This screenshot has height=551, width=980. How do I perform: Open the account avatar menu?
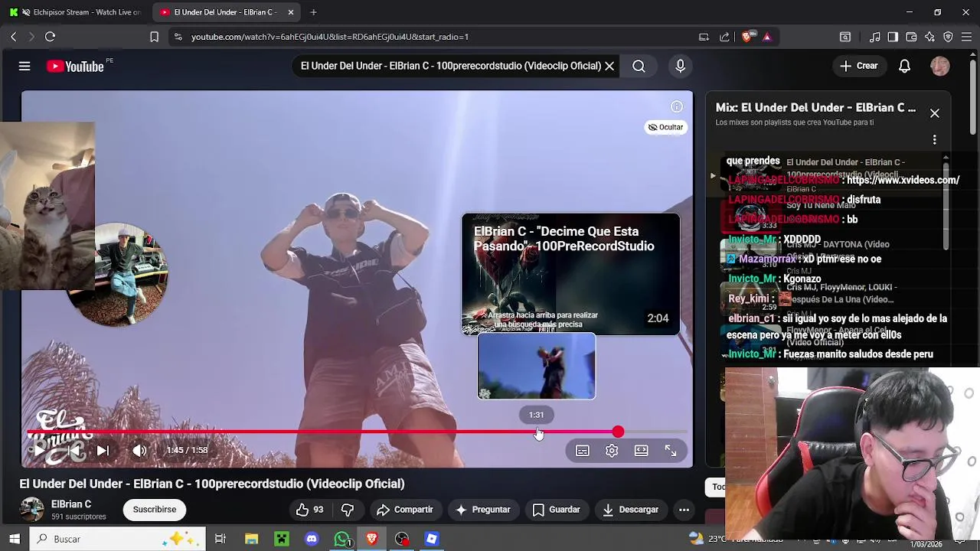coord(940,66)
